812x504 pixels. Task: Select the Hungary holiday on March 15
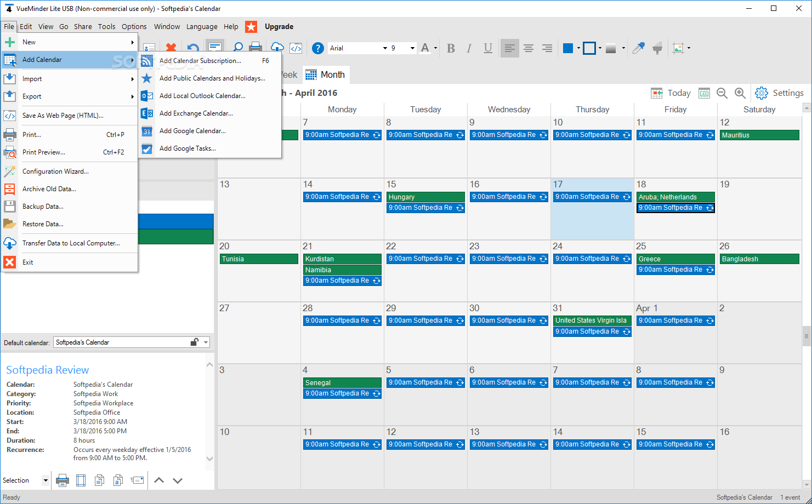click(x=425, y=197)
